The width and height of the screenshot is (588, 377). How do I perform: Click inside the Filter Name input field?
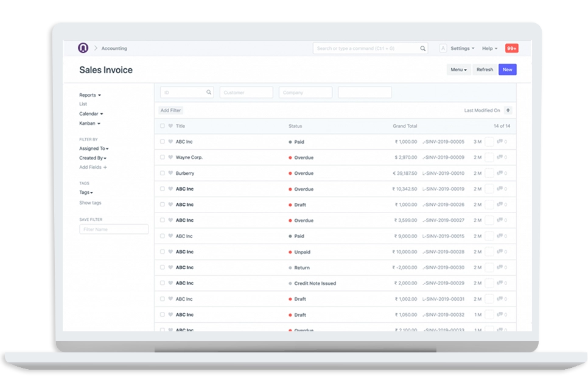(x=113, y=229)
